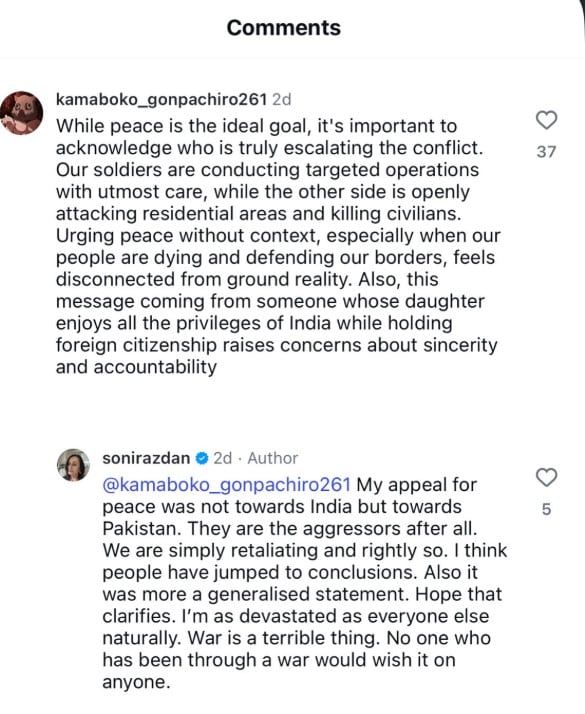Image resolution: width=585 pixels, height=714 pixels.
Task: Tap the 2d timestamp next to sonirazdan
Action: (x=223, y=458)
